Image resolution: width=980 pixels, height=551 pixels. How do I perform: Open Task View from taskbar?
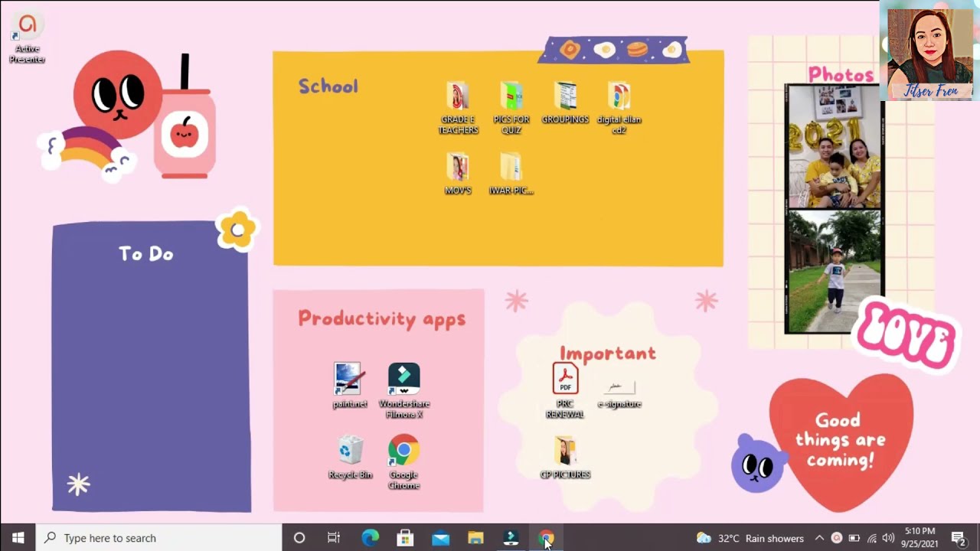coord(334,538)
